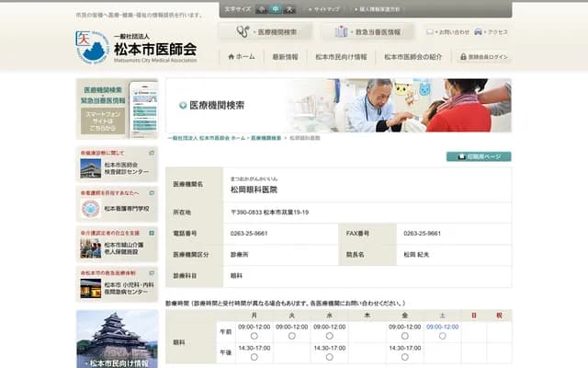Click the stethoscope 医療機関検索 button
The width and height of the screenshot is (588, 368).
click(x=266, y=31)
